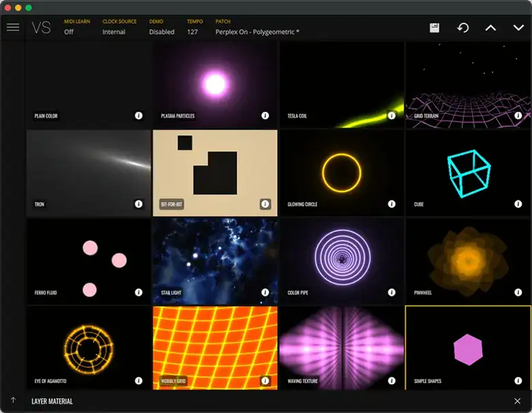Show info for Tron material
This screenshot has width=532, height=413.
138,204
